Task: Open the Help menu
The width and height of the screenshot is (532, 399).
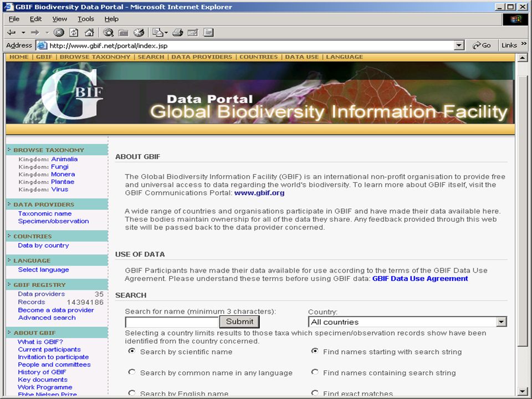Action: [x=111, y=19]
